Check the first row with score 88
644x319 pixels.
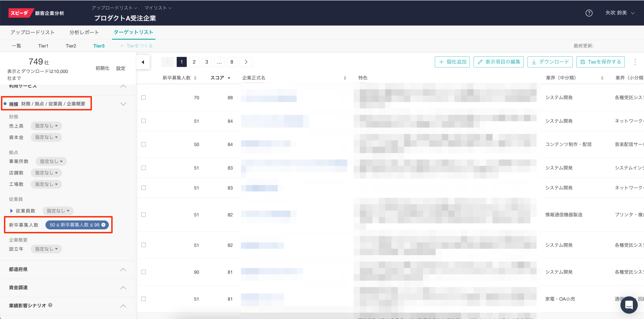click(x=144, y=98)
